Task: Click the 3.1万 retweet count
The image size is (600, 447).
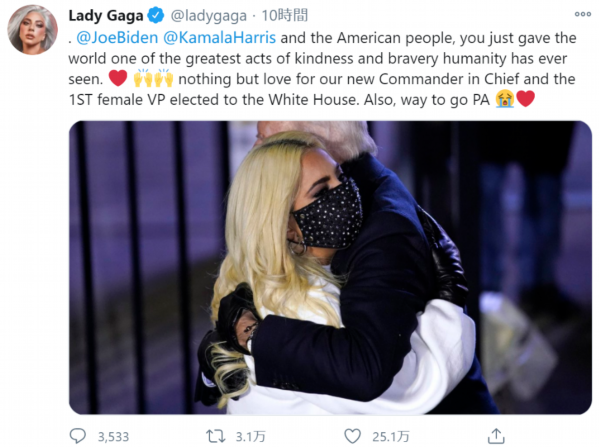Action: coord(251,437)
